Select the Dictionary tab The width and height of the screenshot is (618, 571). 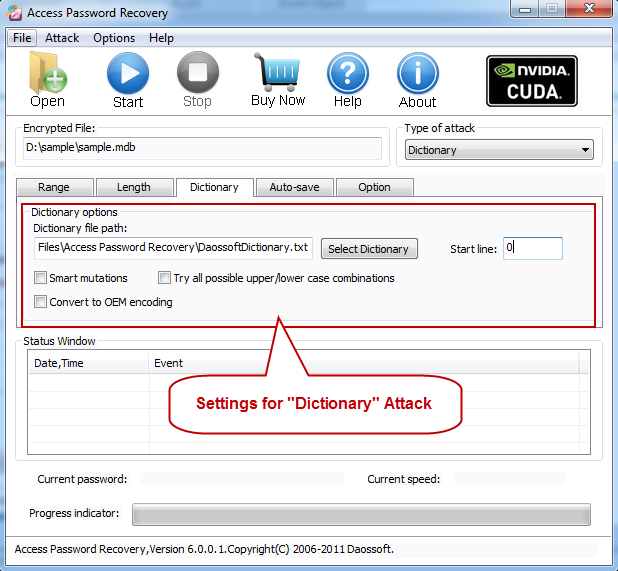coord(215,187)
